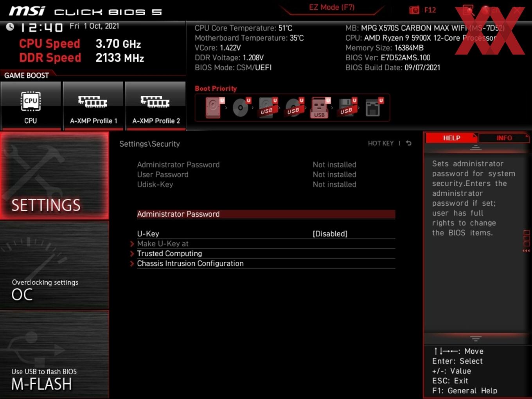Click the BIOS Mode CSM/UEFI text

pos(233,67)
